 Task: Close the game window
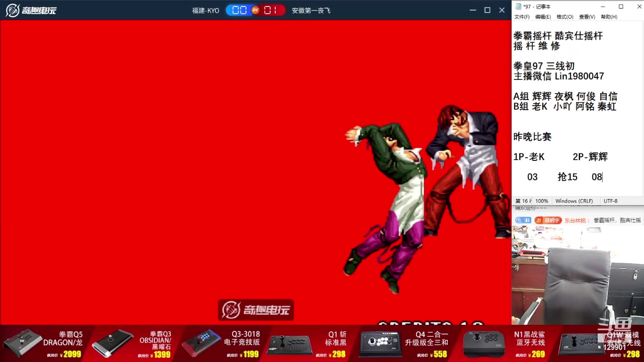click(502, 10)
